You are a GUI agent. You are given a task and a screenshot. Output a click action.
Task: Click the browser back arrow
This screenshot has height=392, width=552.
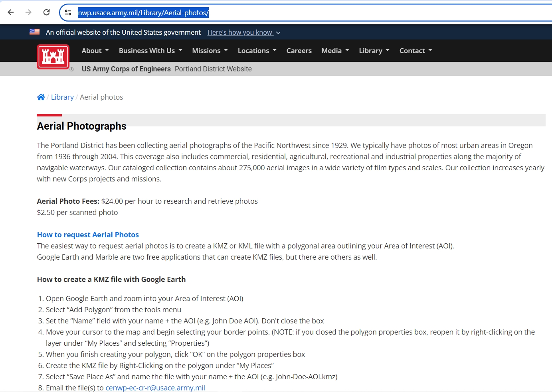coord(11,12)
